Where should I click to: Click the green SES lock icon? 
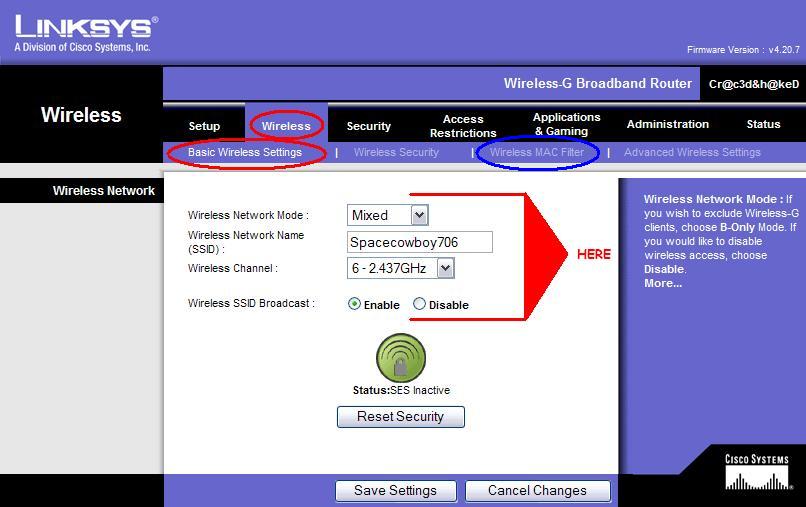tap(401, 358)
